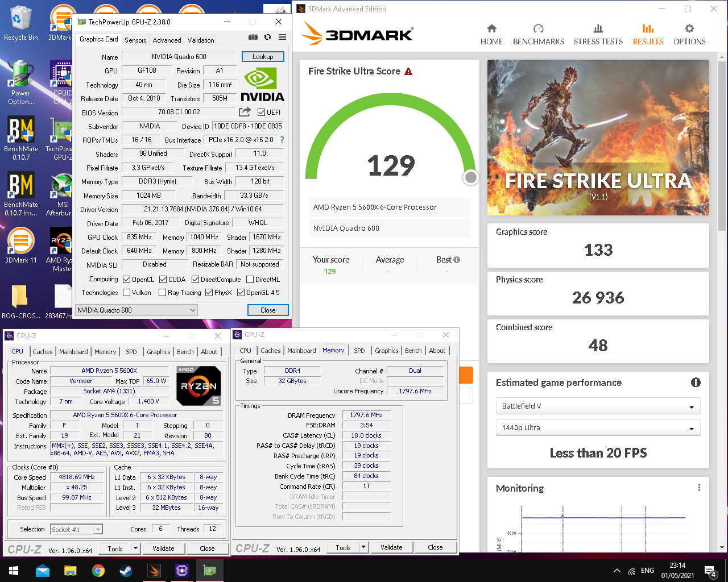Open the Caches tab in CPU-Z CPU window
Viewport: 728px width, 582px height.
43,352
